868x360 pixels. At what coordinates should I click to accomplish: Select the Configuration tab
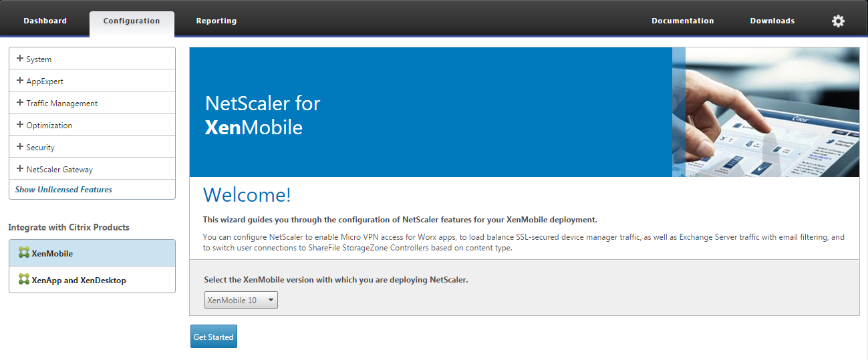(x=132, y=21)
